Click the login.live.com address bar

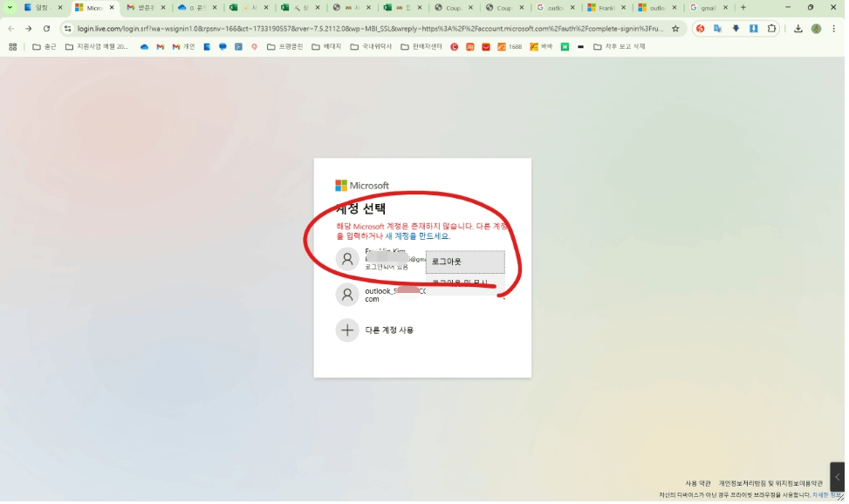coord(372,29)
